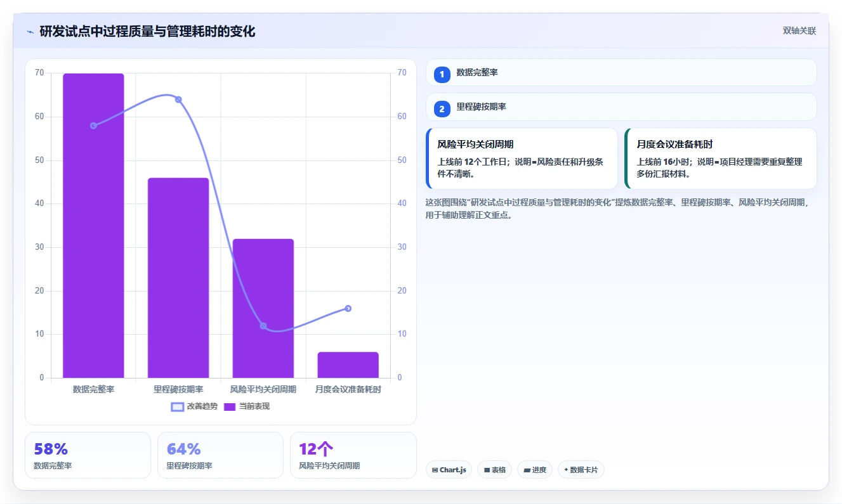Click the number 1 badge next to 数据完整率
The width and height of the screenshot is (842, 504).
click(442, 75)
